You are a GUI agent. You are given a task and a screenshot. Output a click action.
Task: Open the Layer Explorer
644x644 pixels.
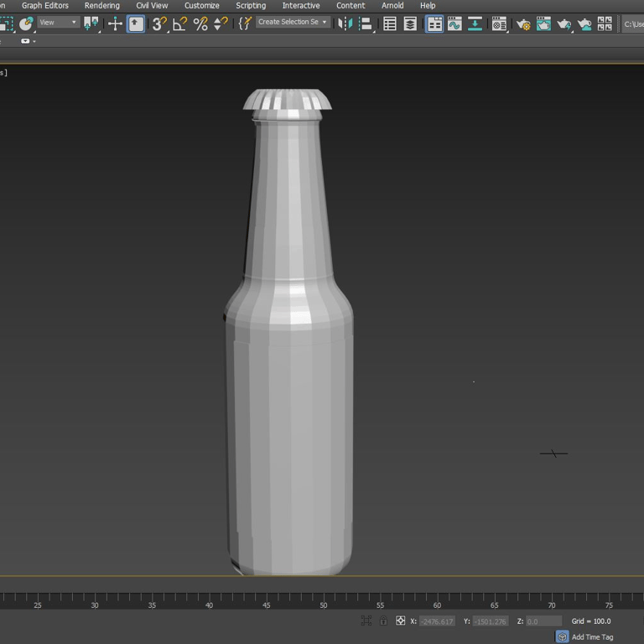[x=410, y=23]
